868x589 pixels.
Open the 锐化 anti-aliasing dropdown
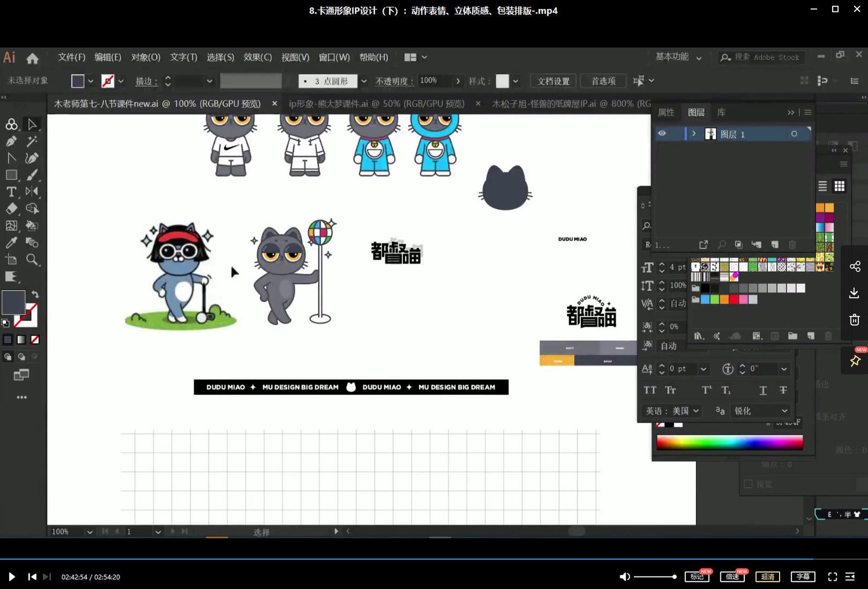(760, 411)
